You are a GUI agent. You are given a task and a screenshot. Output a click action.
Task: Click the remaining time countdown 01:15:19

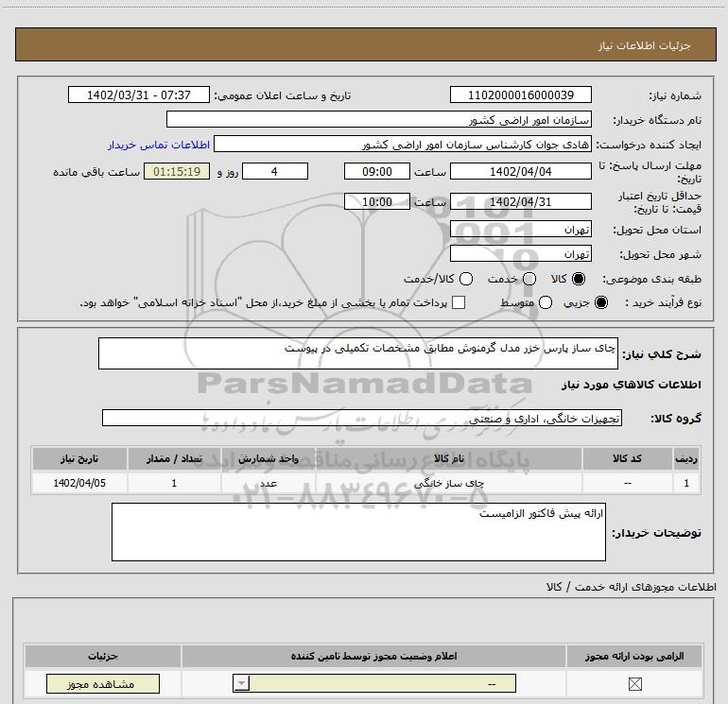tap(177, 171)
